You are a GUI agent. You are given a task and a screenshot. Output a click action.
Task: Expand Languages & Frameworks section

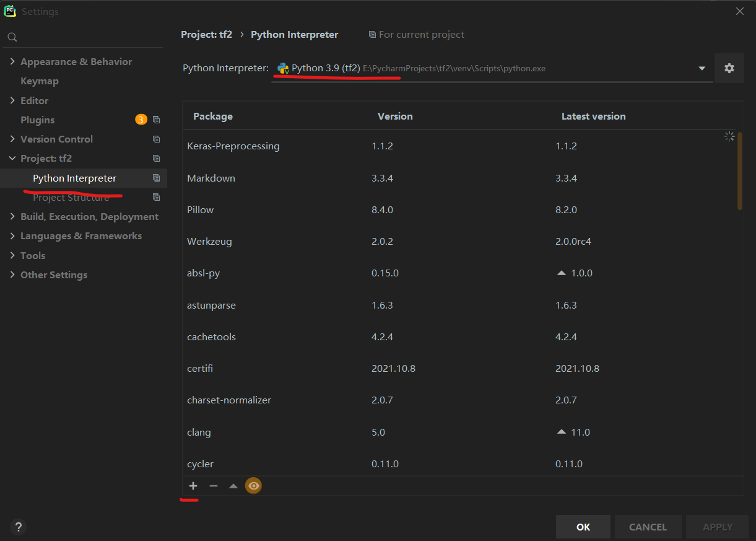12,236
